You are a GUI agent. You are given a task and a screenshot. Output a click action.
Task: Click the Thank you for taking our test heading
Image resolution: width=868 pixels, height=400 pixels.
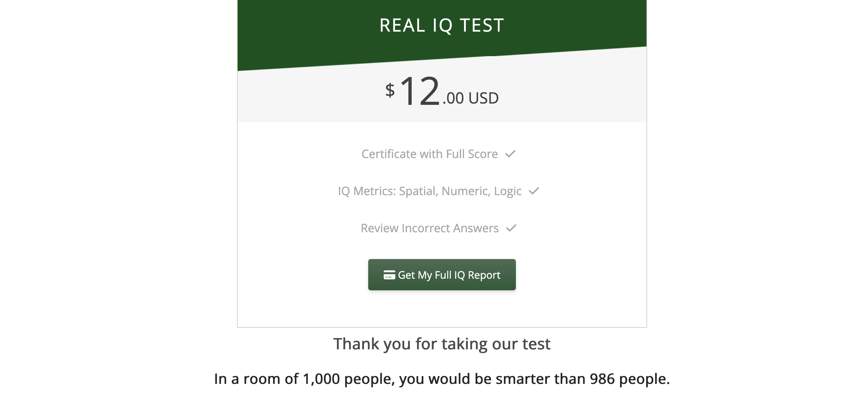point(442,344)
